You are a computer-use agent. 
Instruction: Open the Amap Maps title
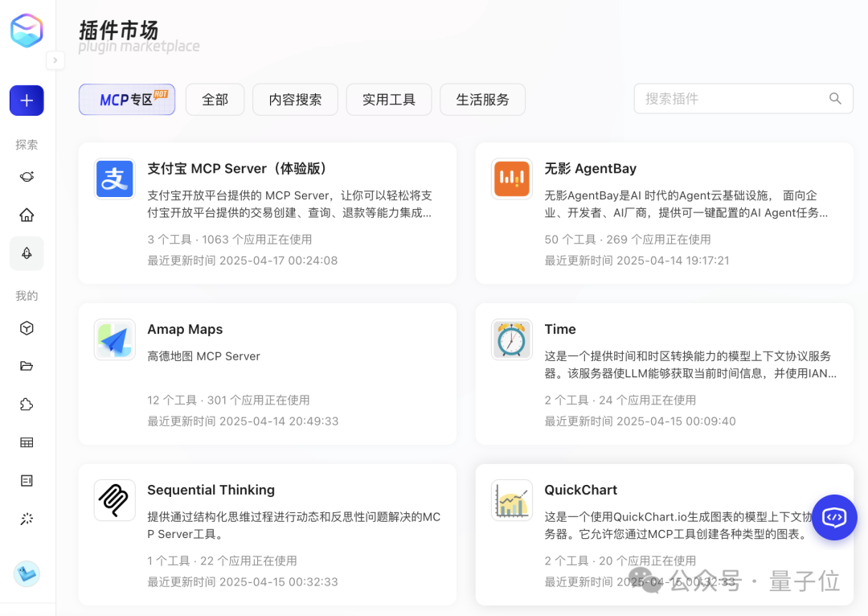[x=185, y=329]
